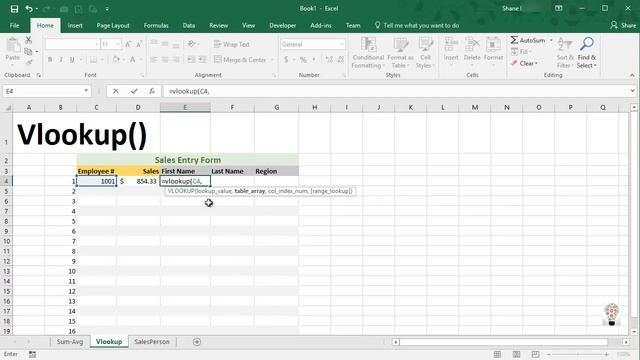Switch to Page Break Preview icon

535,354
